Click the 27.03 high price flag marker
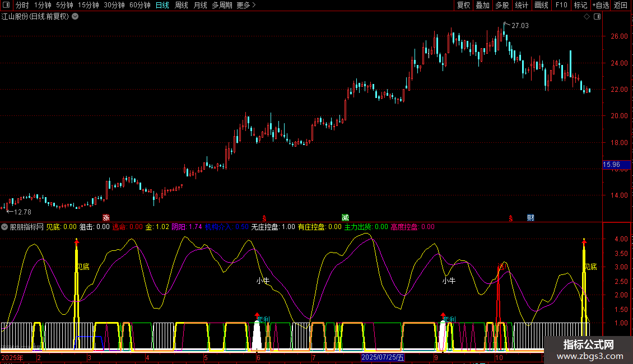 (x=520, y=26)
